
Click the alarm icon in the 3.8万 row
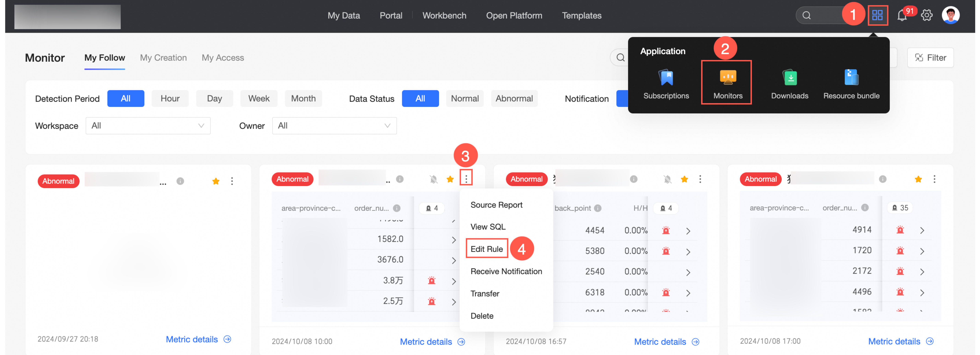431,281
